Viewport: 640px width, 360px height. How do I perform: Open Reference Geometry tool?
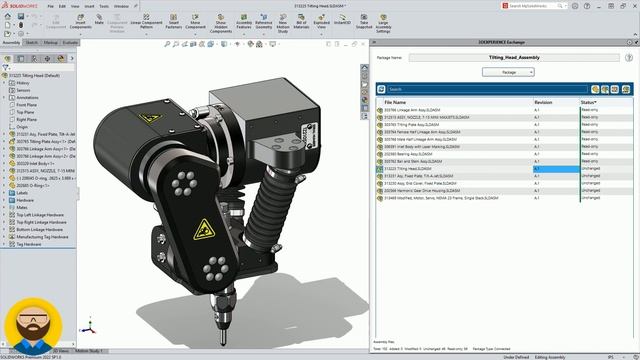click(x=264, y=21)
